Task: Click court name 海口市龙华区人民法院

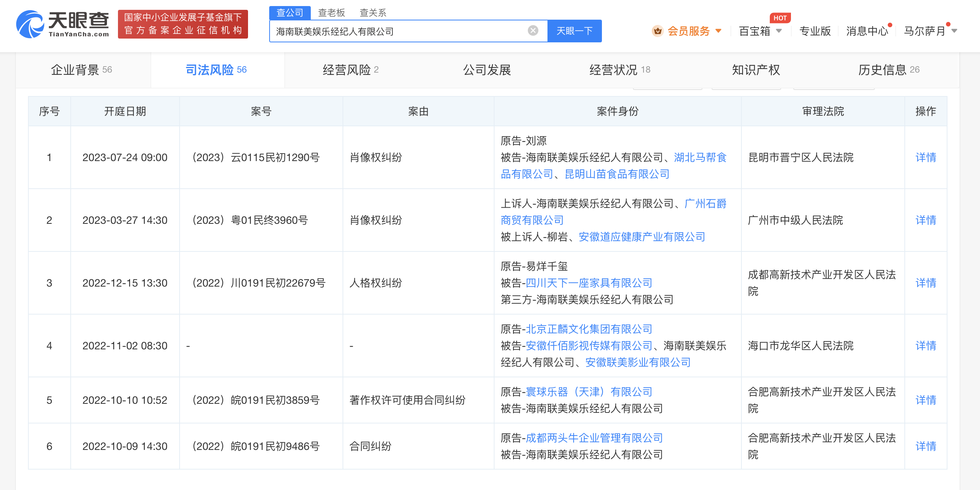Action: [801, 346]
